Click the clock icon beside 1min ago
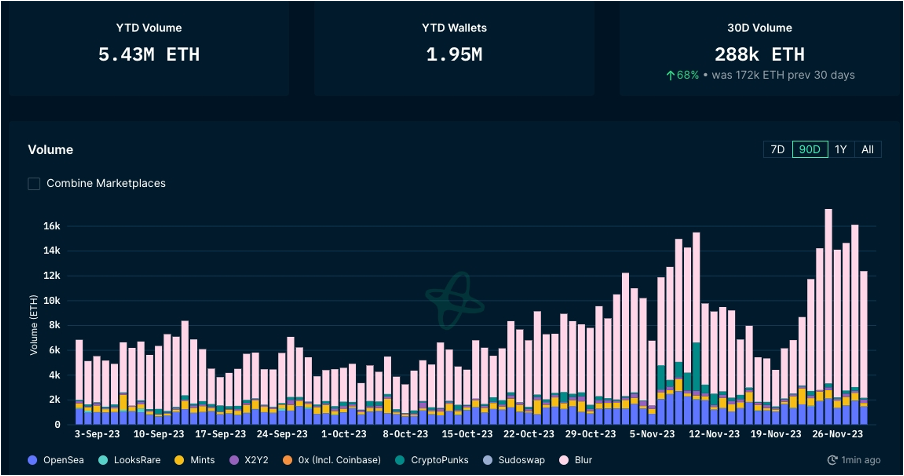 point(833,459)
